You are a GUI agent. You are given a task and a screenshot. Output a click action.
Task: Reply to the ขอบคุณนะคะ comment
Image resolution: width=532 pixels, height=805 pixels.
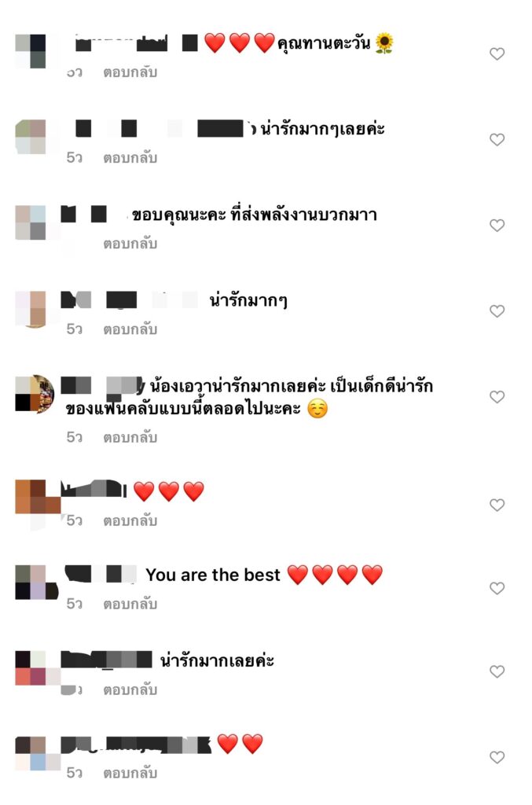pyautogui.click(x=130, y=244)
